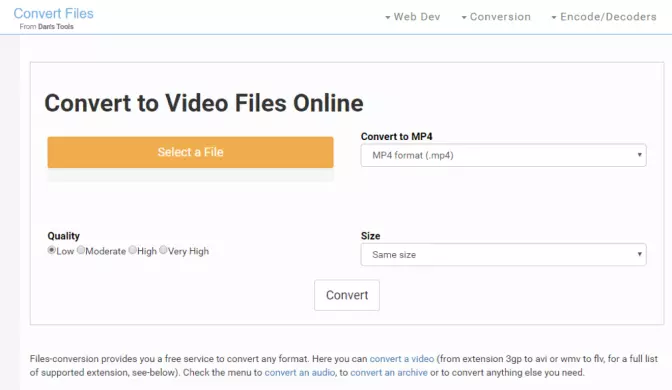Screen dimensions: 672x390
Task: Expand the MP4 format dropdown
Action: (x=503, y=155)
